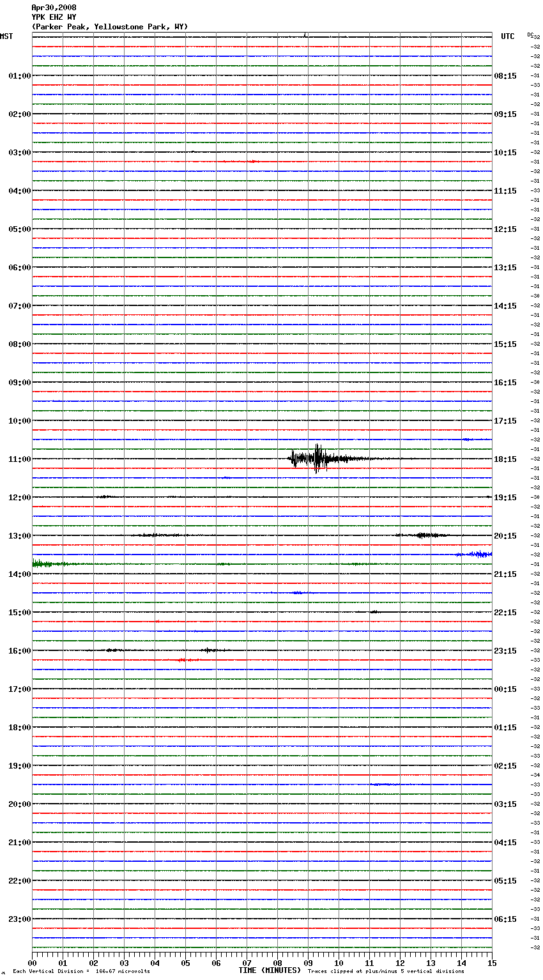543x980 pixels.
Task: Click the 03:15 UTC time label
Action: [505, 804]
